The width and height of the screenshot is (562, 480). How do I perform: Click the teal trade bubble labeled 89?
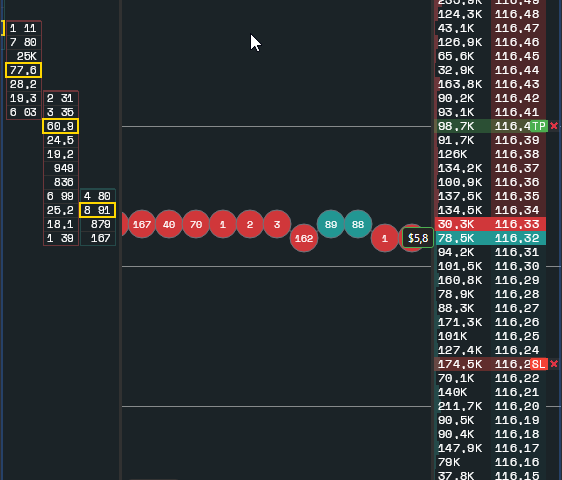[x=331, y=224]
